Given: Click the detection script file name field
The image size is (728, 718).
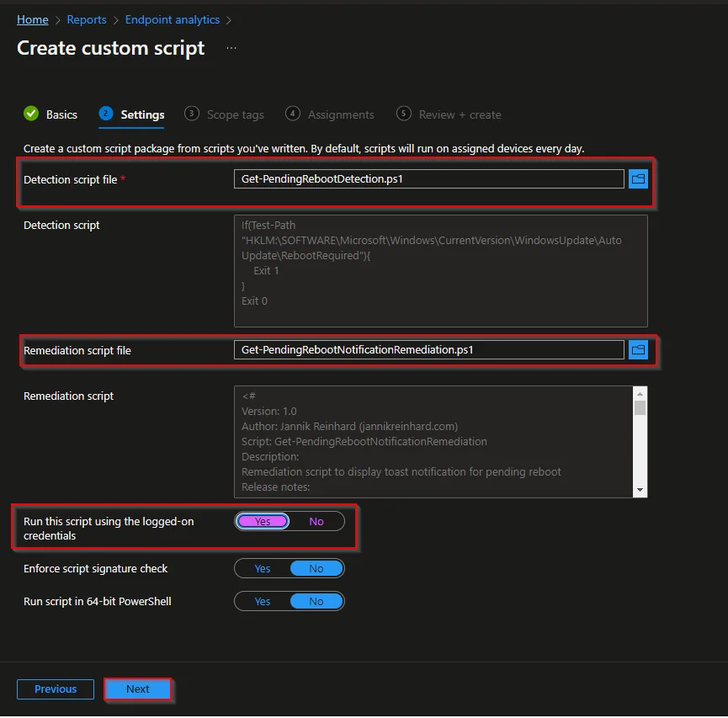Looking at the screenshot, I should (x=428, y=178).
